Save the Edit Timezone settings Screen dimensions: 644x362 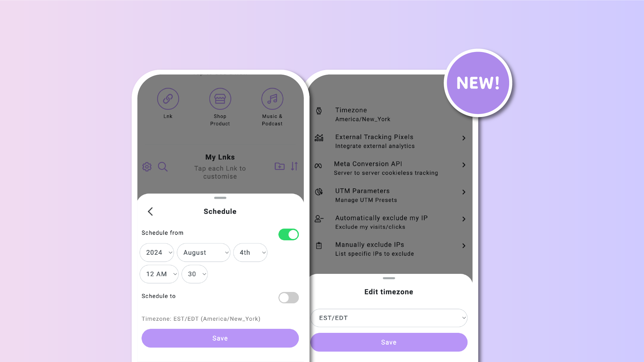[x=389, y=342]
